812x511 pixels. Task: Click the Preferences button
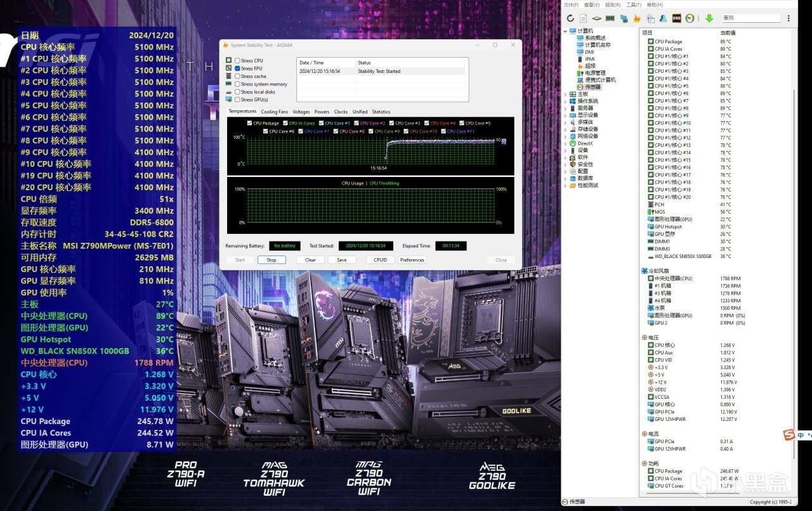412,260
